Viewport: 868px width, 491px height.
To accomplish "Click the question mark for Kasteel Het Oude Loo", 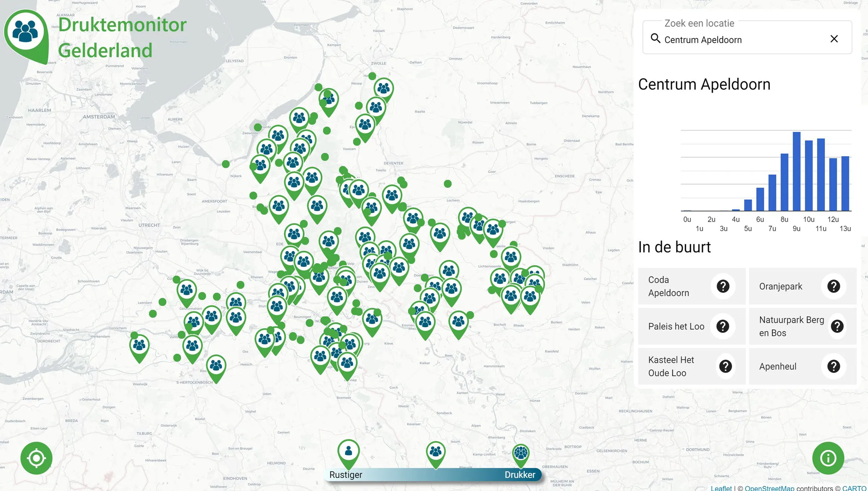I will click(725, 366).
